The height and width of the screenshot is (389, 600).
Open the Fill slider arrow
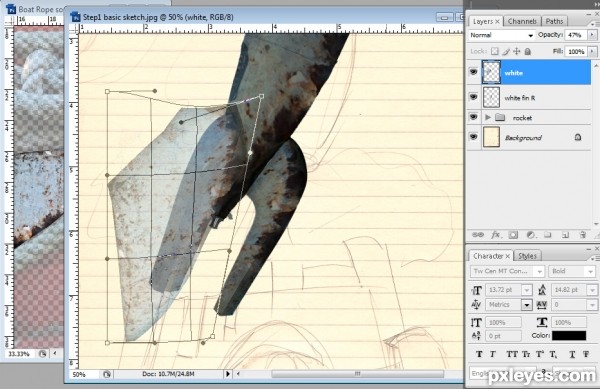click(x=592, y=51)
